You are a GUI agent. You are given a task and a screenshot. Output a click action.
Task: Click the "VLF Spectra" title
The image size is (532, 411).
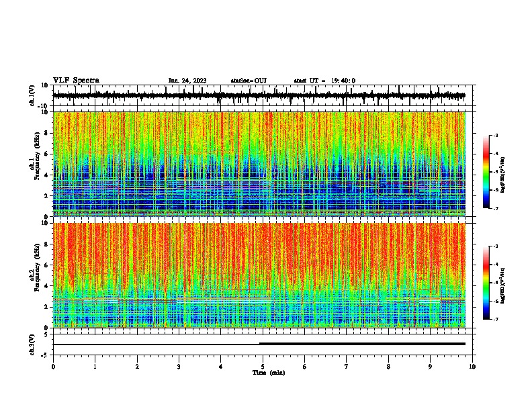(76, 81)
